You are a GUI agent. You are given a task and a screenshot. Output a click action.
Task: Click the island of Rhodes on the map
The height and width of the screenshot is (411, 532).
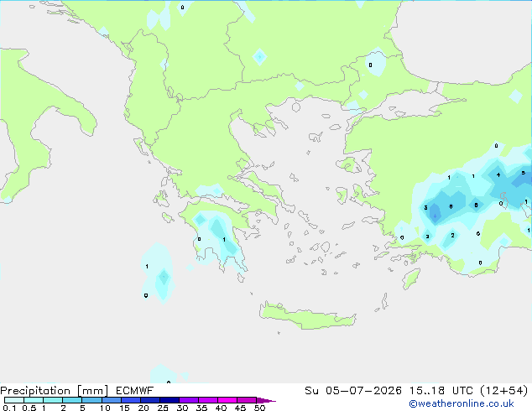pyautogui.click(x=411, y=278)
